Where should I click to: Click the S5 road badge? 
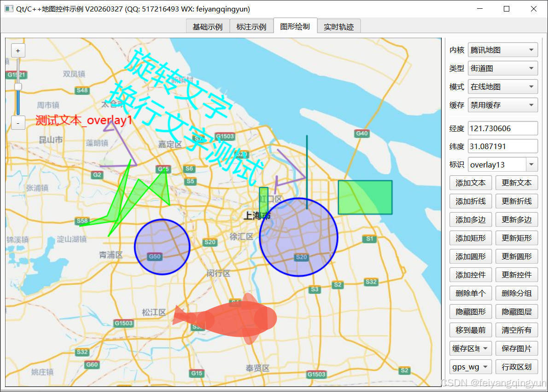[x=190, y=181]
